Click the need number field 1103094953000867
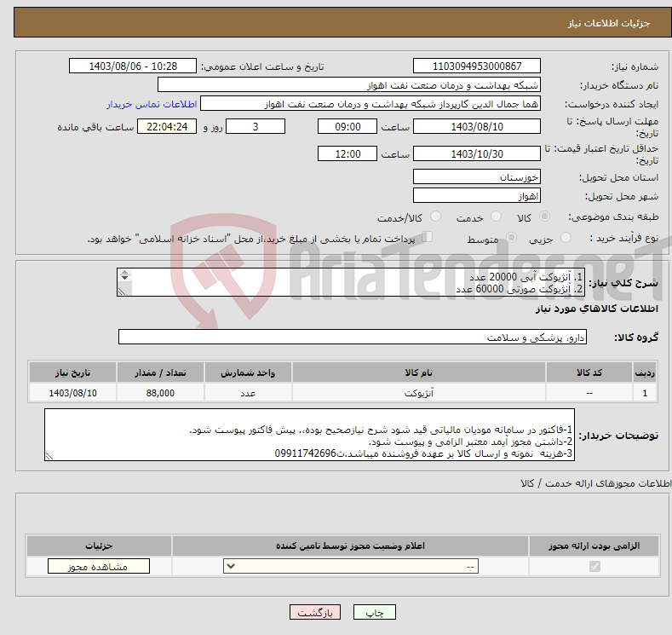This screenshot has width=672, height=635. point(477,66)
